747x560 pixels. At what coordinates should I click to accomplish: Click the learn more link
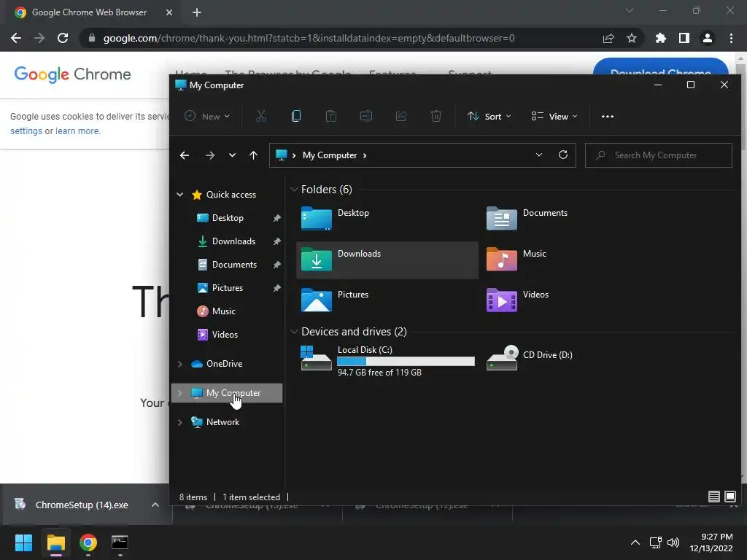tap(77, 131)
